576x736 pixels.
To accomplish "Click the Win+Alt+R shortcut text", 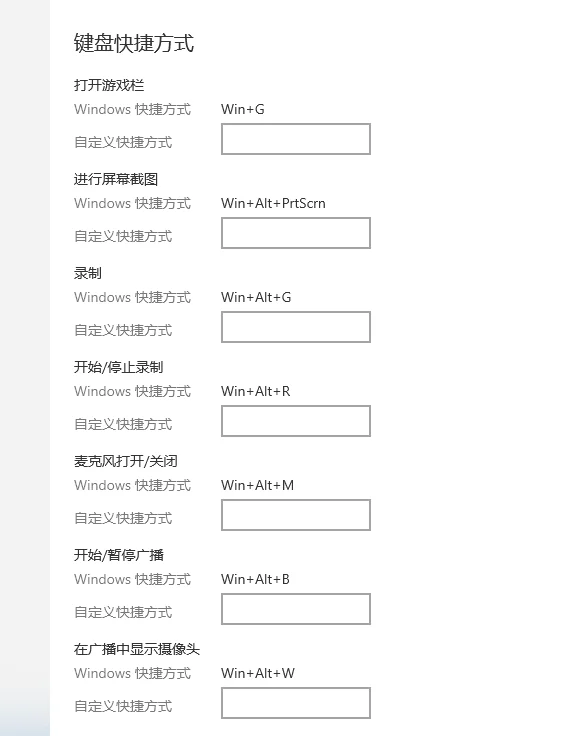I will coord(256,391).
